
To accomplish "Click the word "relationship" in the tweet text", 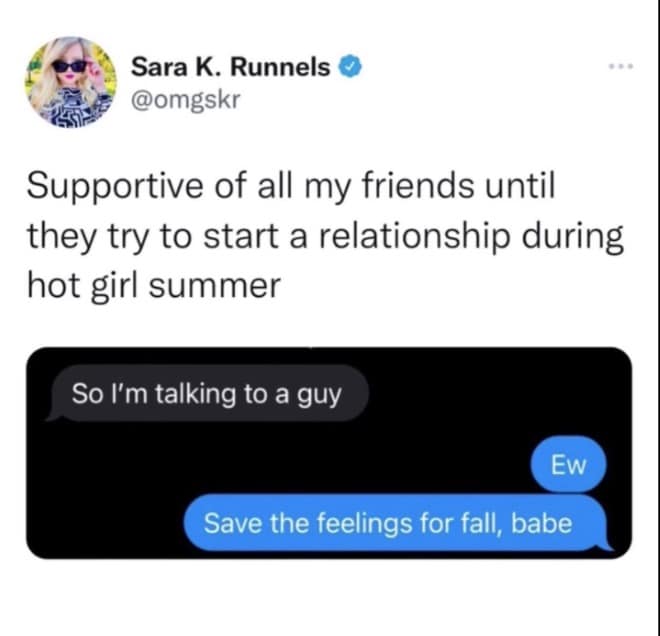I will click(x=412, y=236).
